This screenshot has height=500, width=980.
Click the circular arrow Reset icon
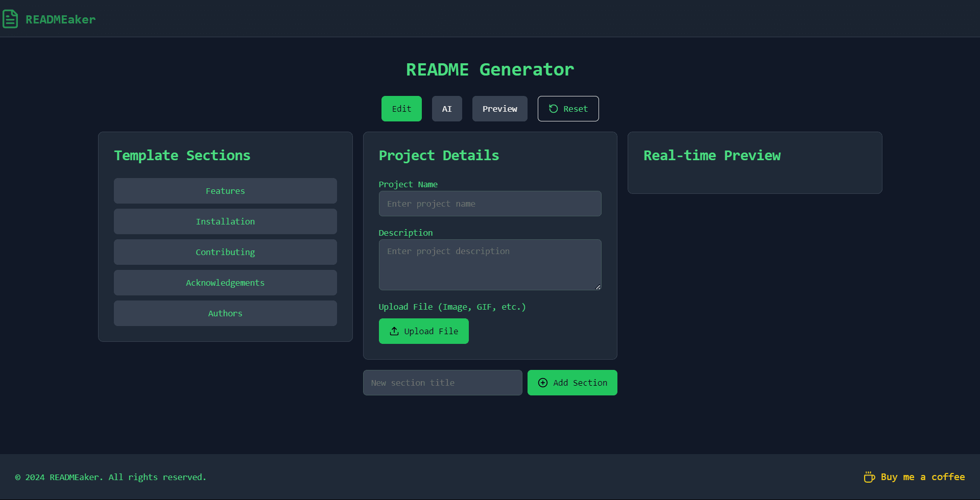click(x=553, y=109)
